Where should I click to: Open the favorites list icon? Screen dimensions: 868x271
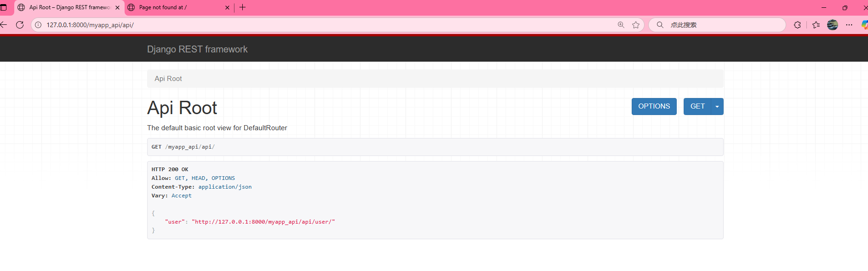coord(816,25)
